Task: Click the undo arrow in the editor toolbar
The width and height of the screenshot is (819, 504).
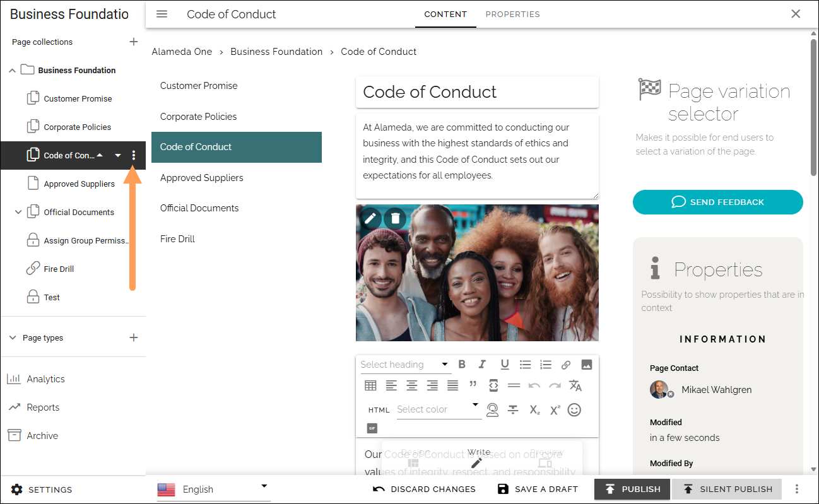Action: (x=534, y=385)
